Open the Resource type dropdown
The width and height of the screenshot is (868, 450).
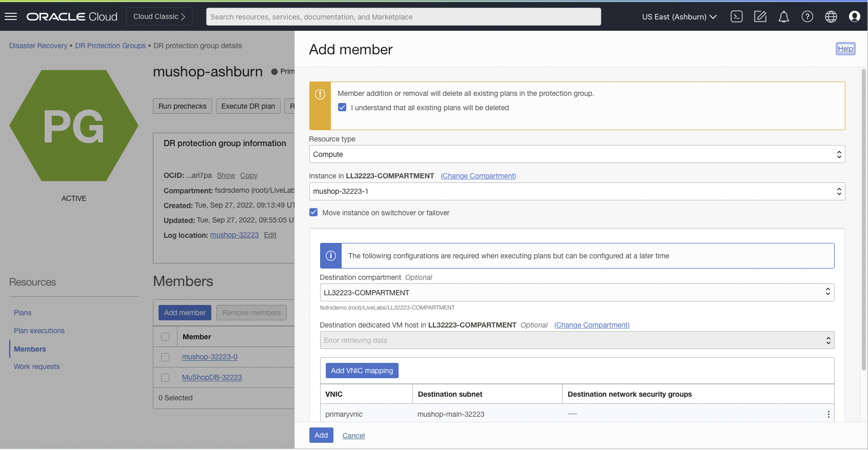pos(577,154)
